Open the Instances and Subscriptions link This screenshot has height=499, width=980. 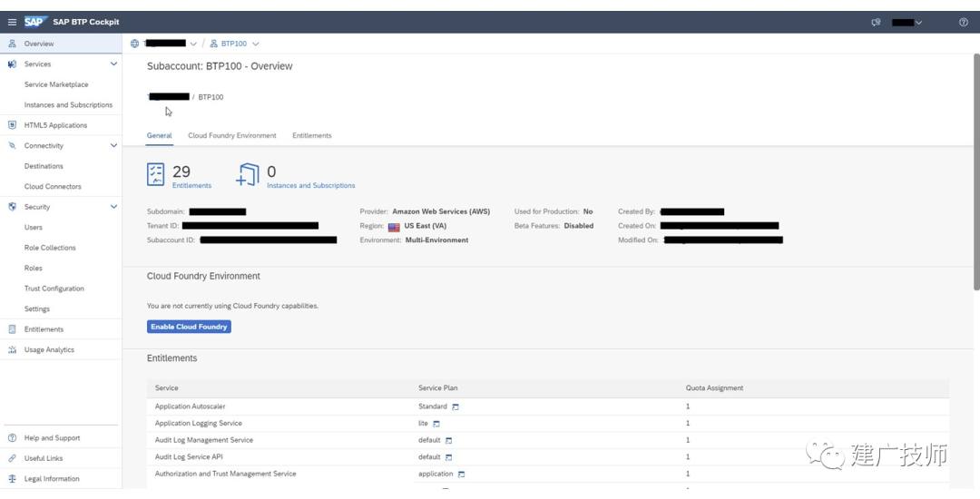coord(310,185)
